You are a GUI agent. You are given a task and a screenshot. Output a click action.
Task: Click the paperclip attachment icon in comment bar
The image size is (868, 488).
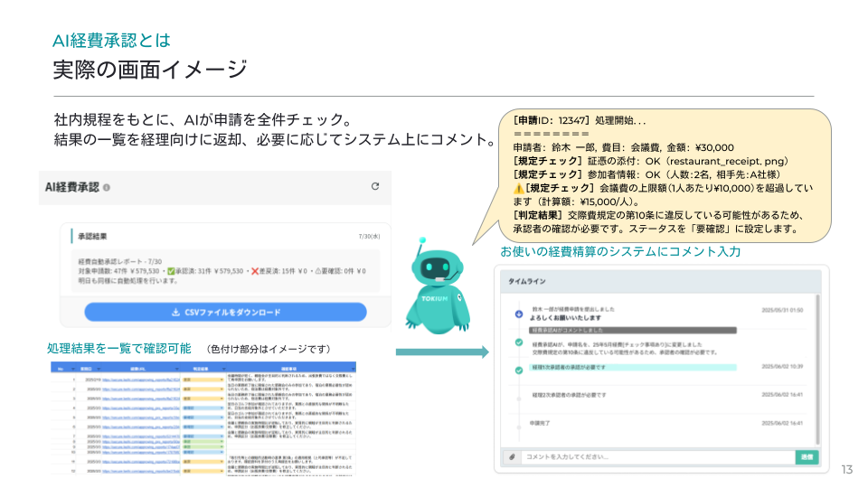coord(512,457)
